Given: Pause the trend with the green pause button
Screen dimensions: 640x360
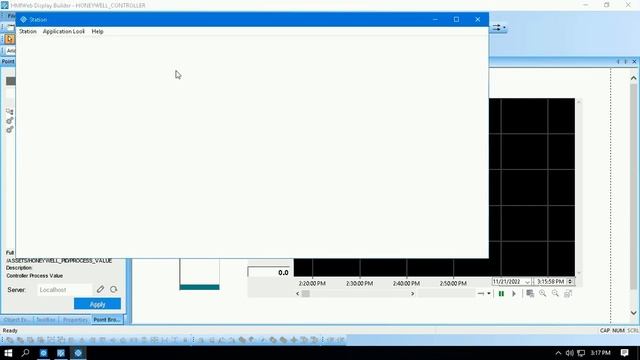Looking at the screenshot, I should coord(501,293).
